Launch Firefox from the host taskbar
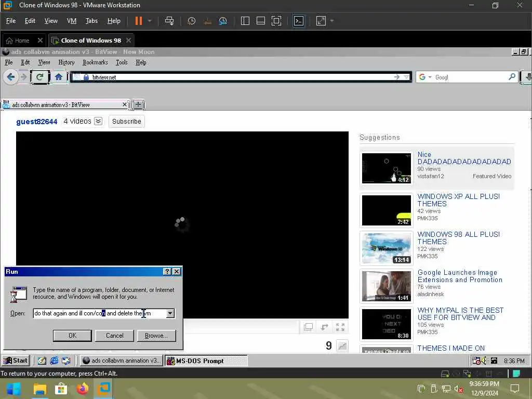 (x=83, y=389)
